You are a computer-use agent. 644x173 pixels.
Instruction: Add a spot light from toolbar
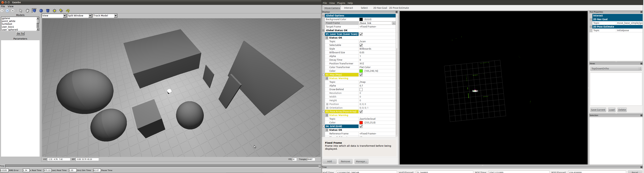pyautogui.click(x=61, y=11)
